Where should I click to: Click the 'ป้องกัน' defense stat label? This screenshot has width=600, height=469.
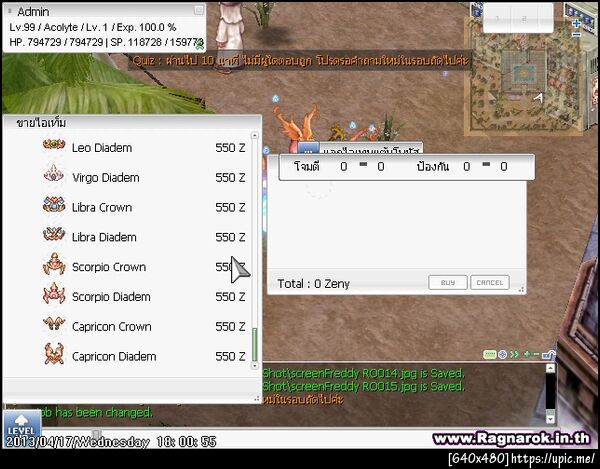tap(433, 166)
